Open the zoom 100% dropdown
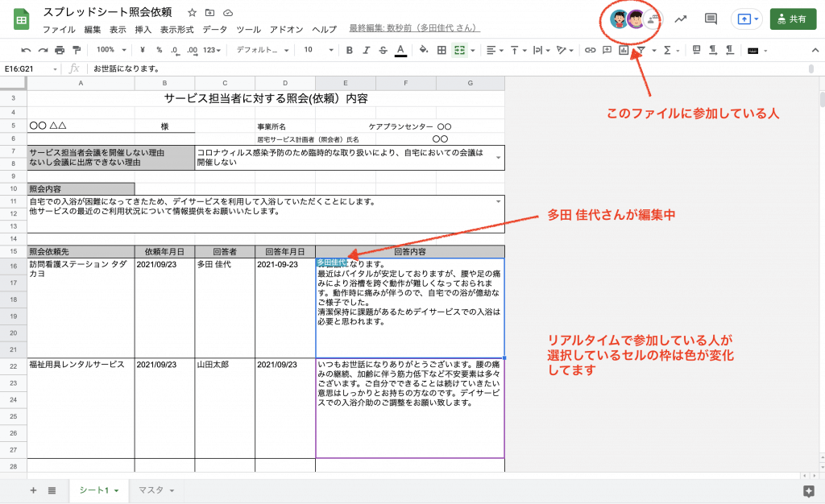This screenshot has height=504, width=825. pyautogui.click(x=110, y=50)
